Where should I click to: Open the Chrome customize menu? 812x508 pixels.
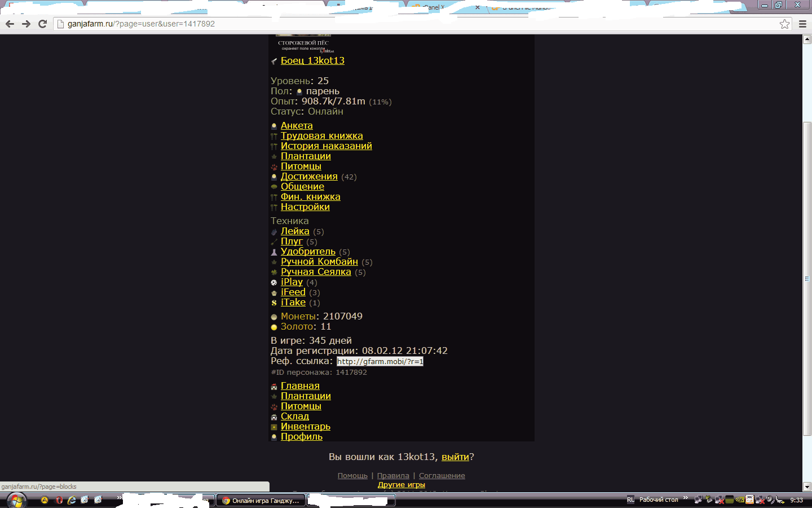[x=803, y=24]
